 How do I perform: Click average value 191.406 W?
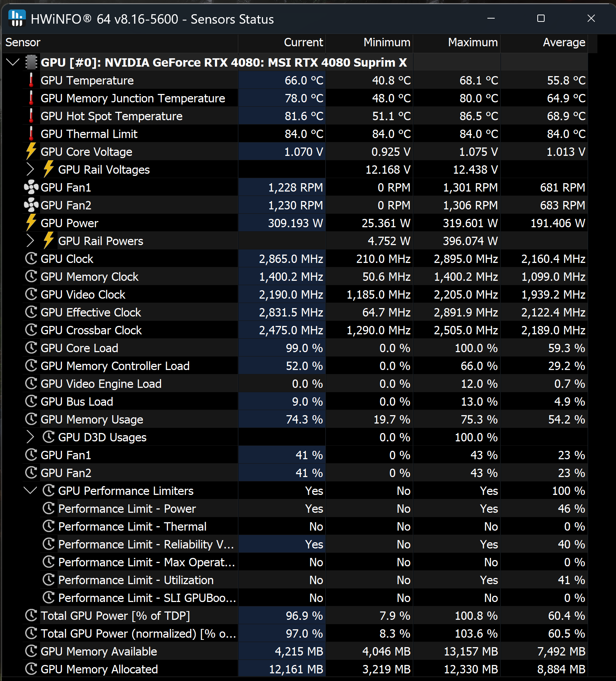click(x=558, y=223)
